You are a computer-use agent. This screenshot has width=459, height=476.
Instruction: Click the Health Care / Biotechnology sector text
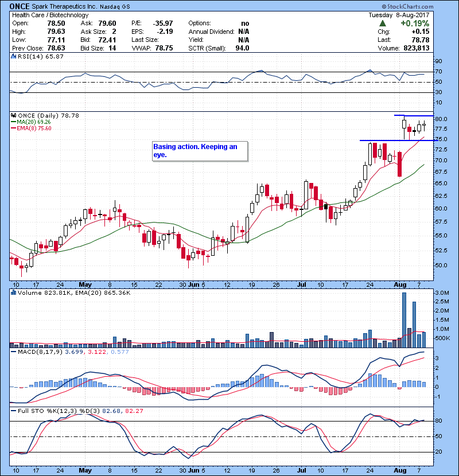50,15
